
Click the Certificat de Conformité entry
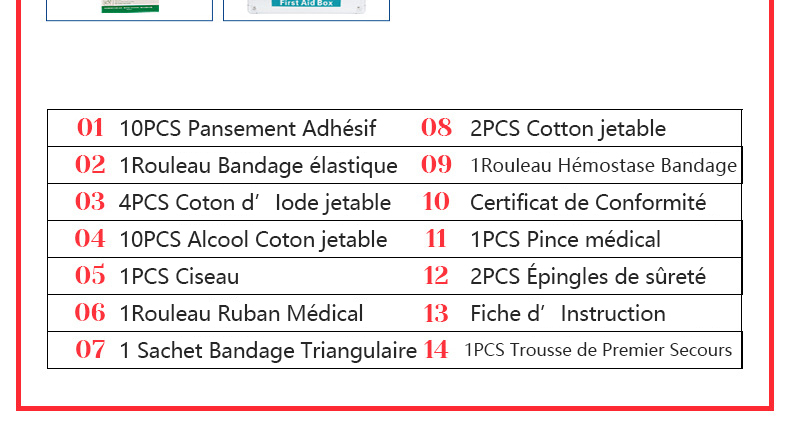[588, 202]
